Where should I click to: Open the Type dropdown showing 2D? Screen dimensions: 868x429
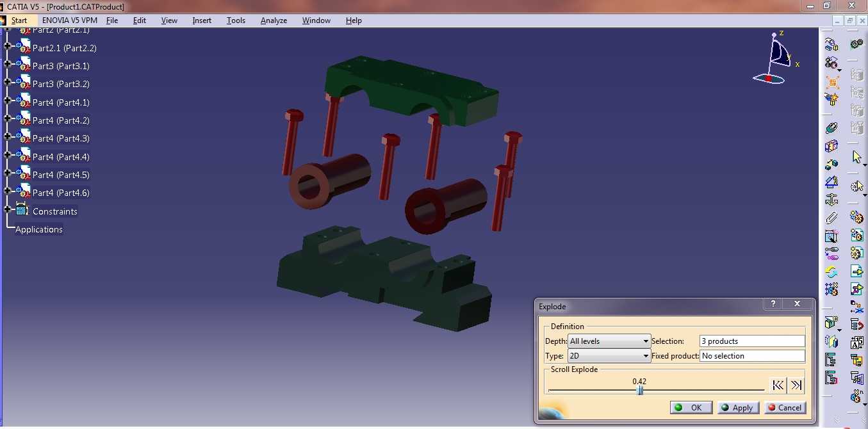[609, 356]
